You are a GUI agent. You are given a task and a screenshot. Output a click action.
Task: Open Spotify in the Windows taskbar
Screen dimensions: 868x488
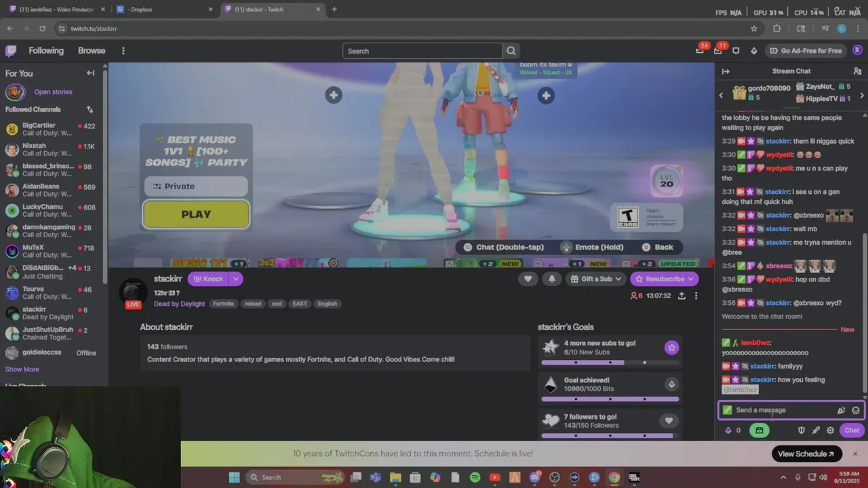click(475, 477)
